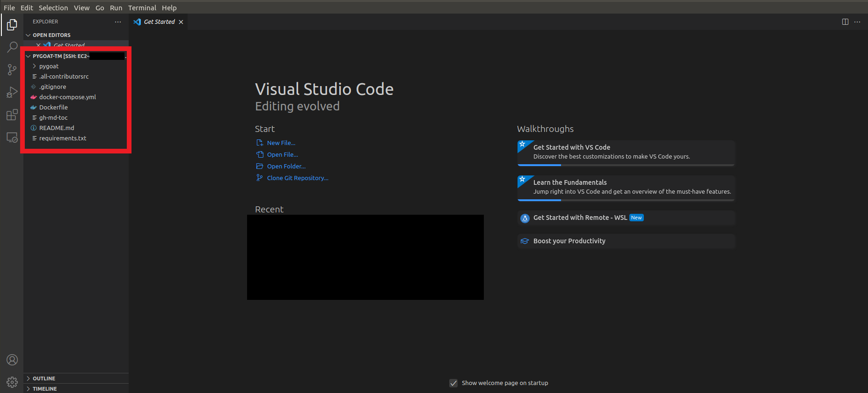Collapse the PYGOAT-TM workspace folder section

pyautogui.click(x=28, y=56)
